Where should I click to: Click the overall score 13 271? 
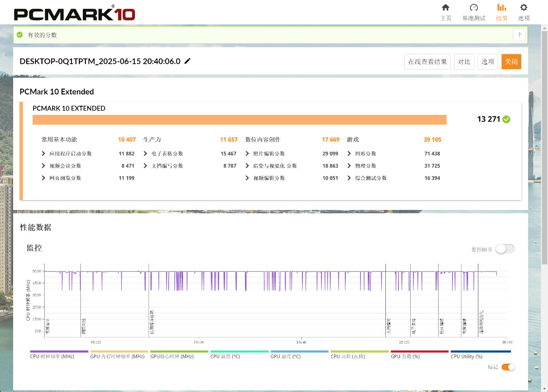pos(489,119)
